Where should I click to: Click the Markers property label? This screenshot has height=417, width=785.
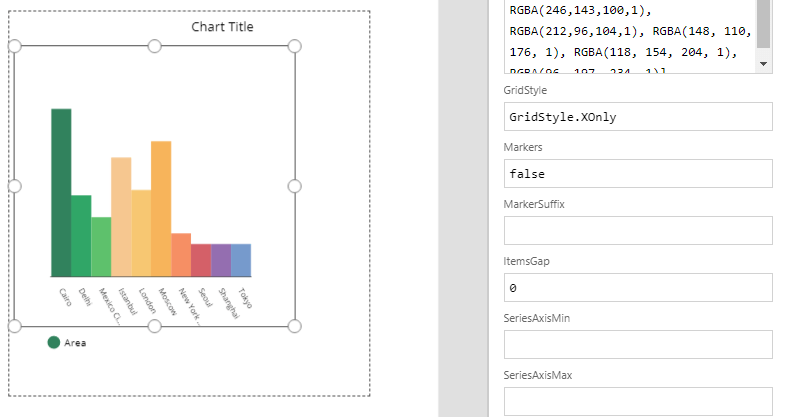(x=523, y=147)
